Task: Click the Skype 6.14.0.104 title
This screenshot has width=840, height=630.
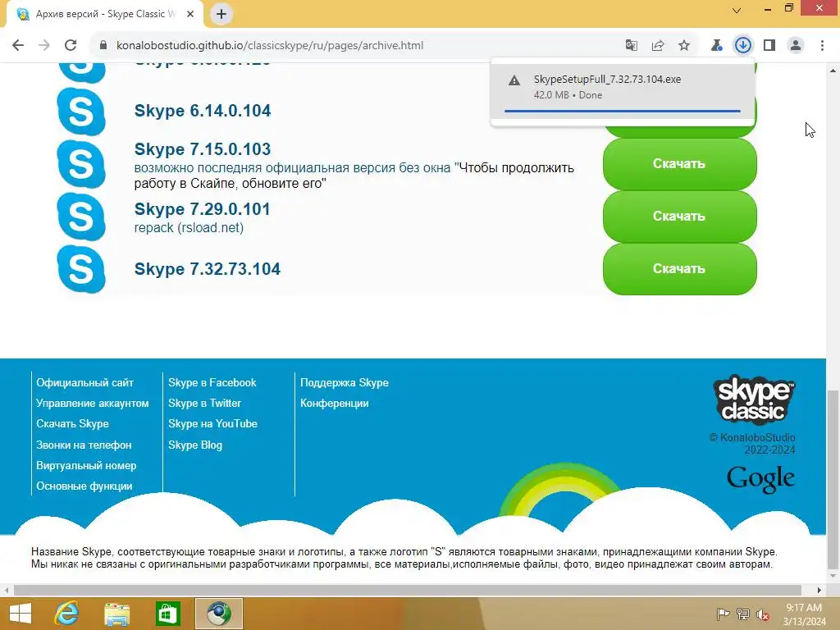Action: (x=203, y=111)
